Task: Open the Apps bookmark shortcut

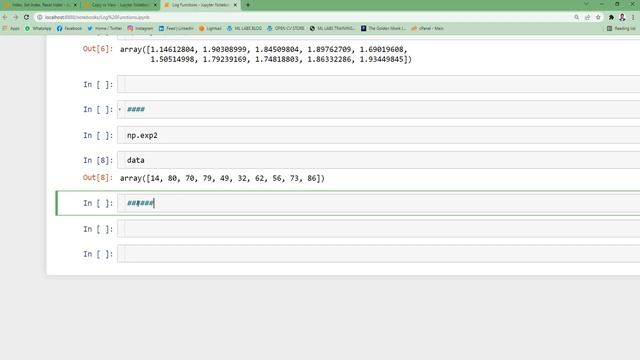Action: point(11,28)
